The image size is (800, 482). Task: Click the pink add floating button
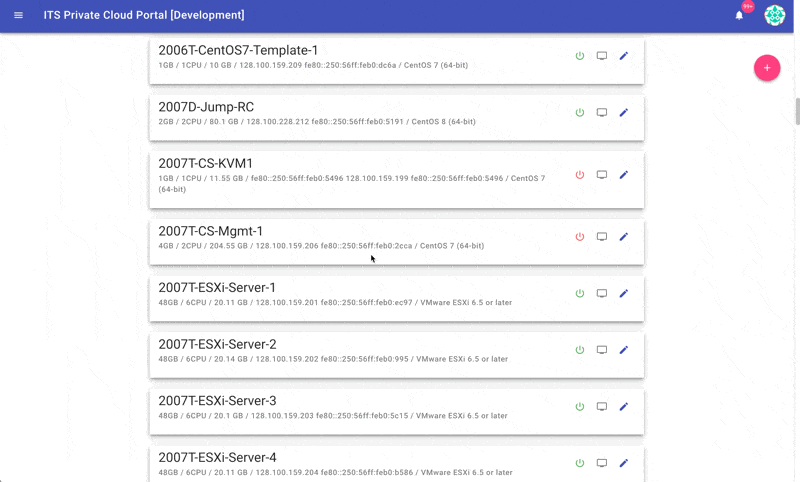coord(767,68)
